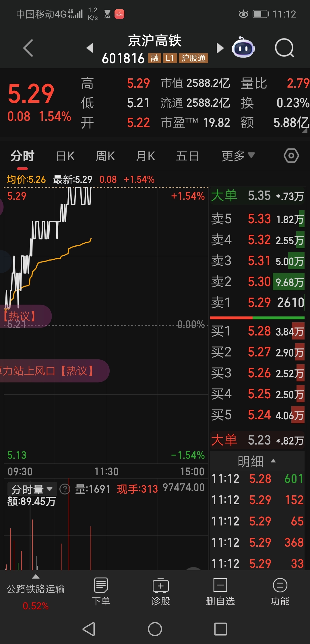Go to previous stock with left triangle
310x644 pixels.
pos(90,48)
